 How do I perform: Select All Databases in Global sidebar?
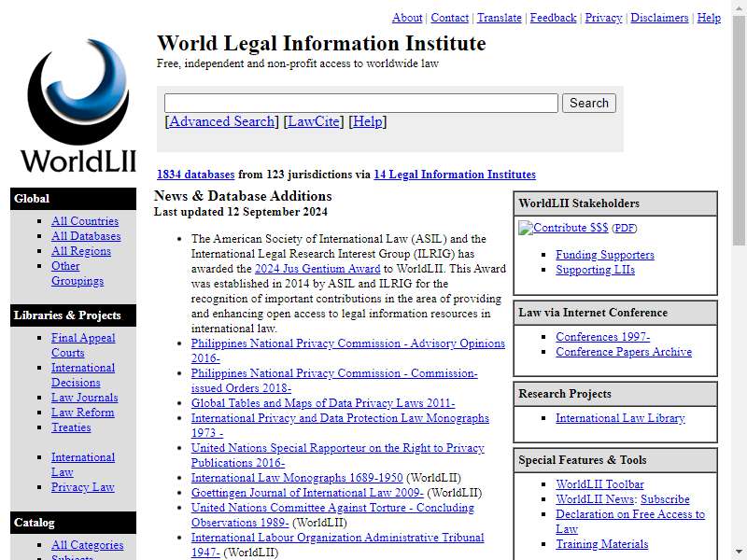pos(86,236)
